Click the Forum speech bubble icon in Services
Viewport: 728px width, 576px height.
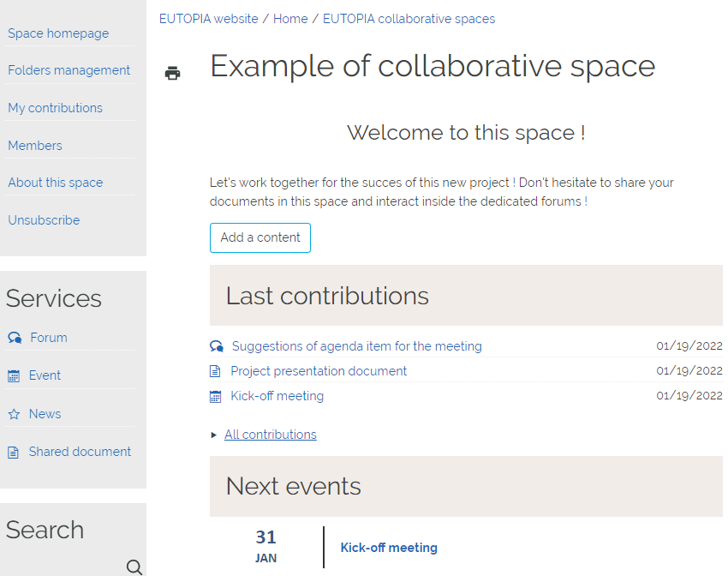(x=15, y=338)
